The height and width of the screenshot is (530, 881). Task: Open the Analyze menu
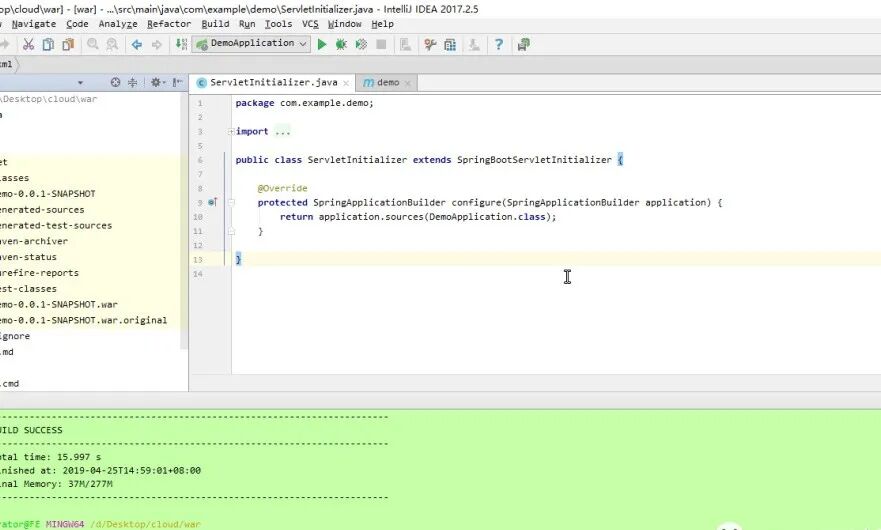(118, 24)
